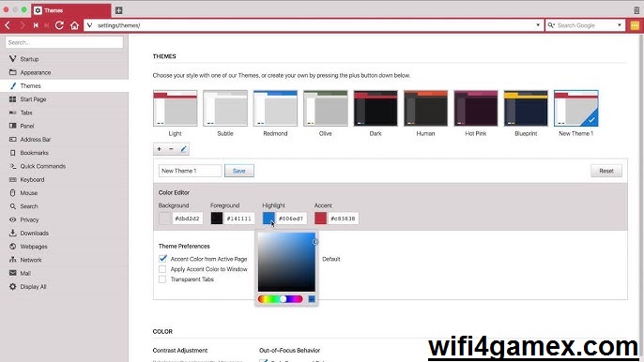Screen dimensions: 644x362
Task: Open the red Accent color swatch
Action: [x=320, y=219]
